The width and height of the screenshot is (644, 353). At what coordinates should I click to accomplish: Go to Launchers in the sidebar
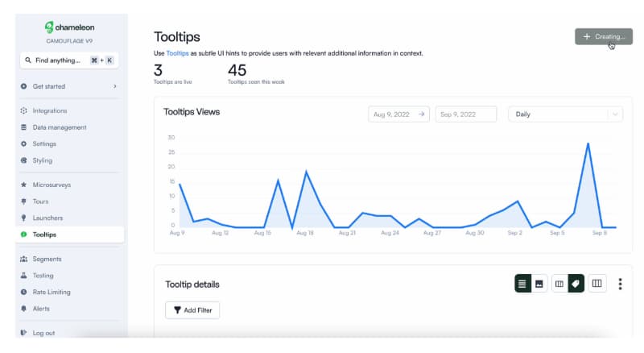point(47,218)
